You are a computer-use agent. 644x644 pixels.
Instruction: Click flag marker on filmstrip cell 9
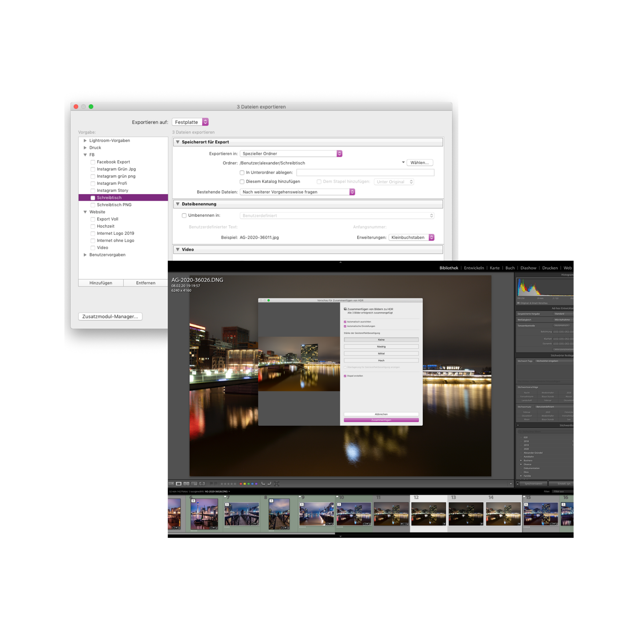[x=300, y=497]
